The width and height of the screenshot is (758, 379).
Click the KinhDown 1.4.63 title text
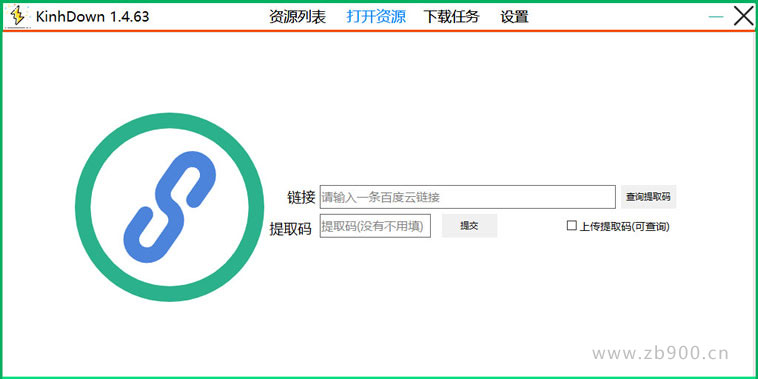92,17
